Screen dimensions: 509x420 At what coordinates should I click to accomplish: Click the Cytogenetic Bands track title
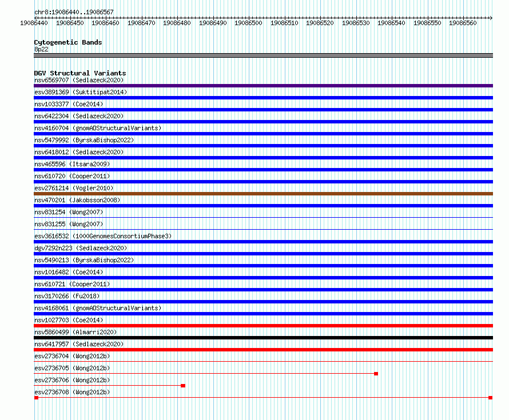[68, 42]
